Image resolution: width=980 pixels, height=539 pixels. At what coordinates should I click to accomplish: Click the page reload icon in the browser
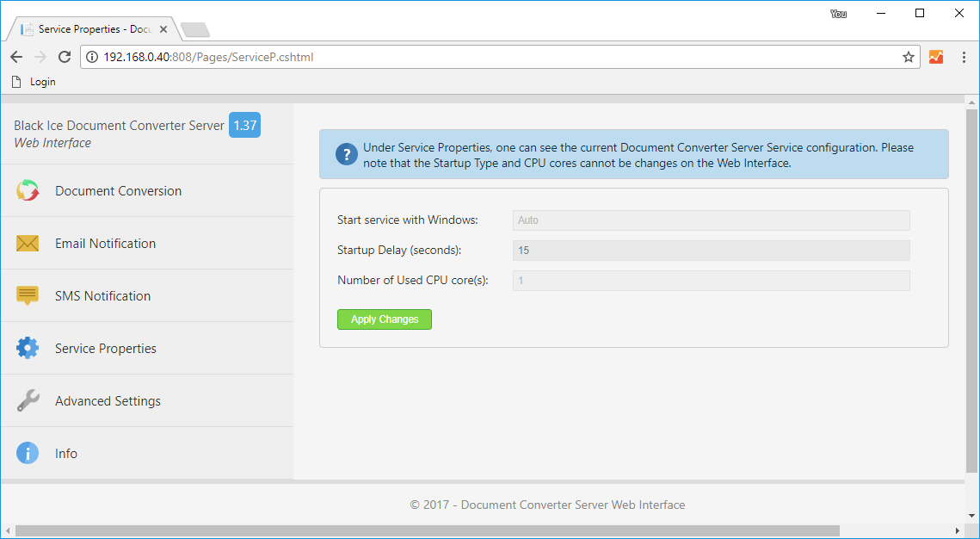point(64,57)
